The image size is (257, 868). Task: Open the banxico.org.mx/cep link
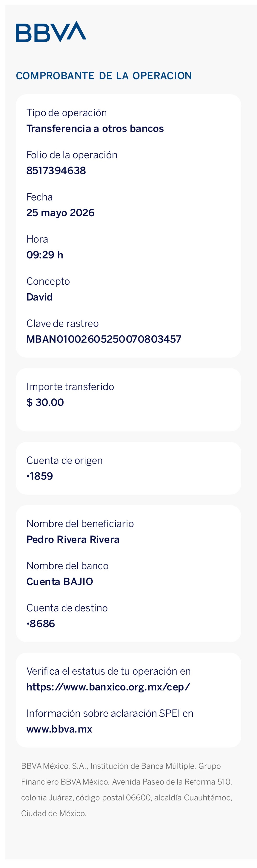(x=108, y=687)
